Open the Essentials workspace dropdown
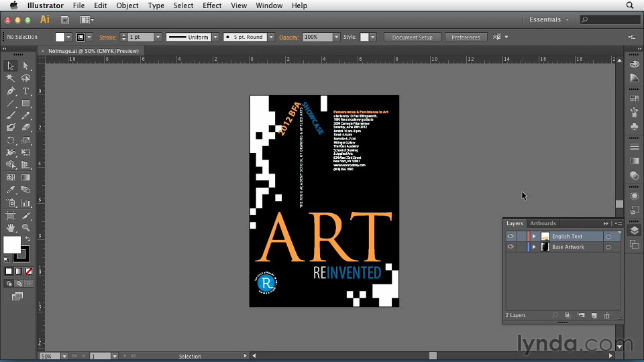The image size is (644, 362). pyautogui.click(x=549, y=20)
